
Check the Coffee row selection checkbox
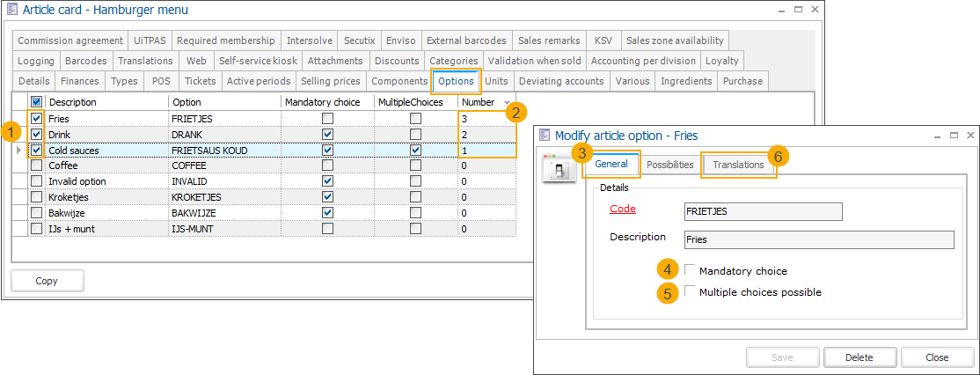tap(36, 165)
